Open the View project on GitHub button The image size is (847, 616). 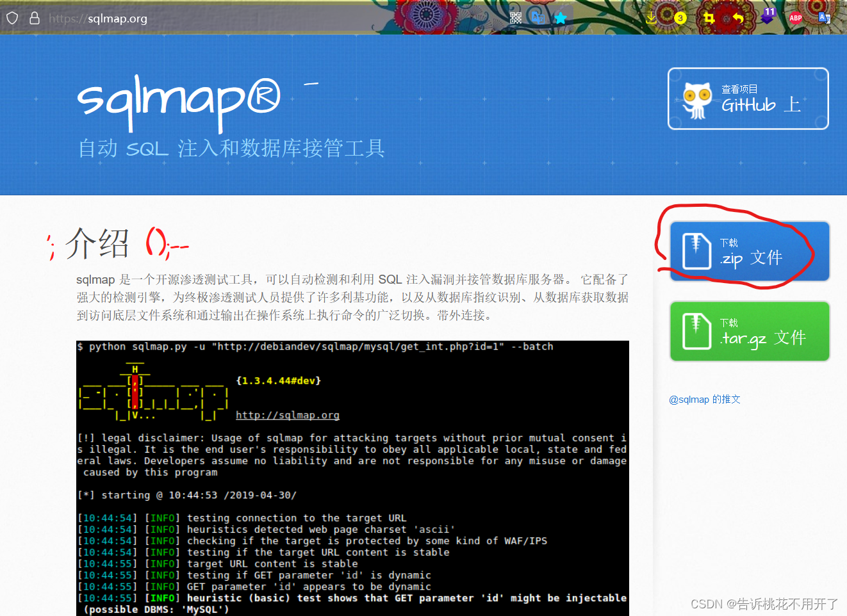[x=748, y=99]
